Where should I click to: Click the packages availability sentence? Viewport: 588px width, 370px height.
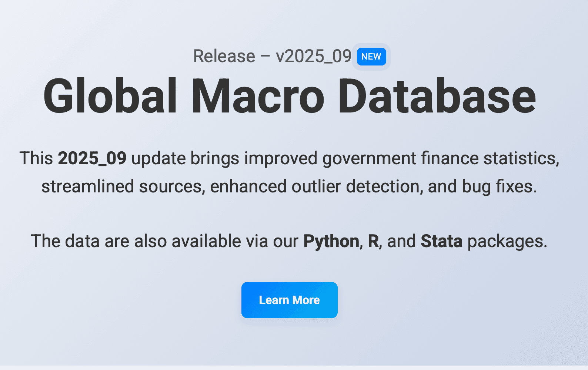[290, 241]
